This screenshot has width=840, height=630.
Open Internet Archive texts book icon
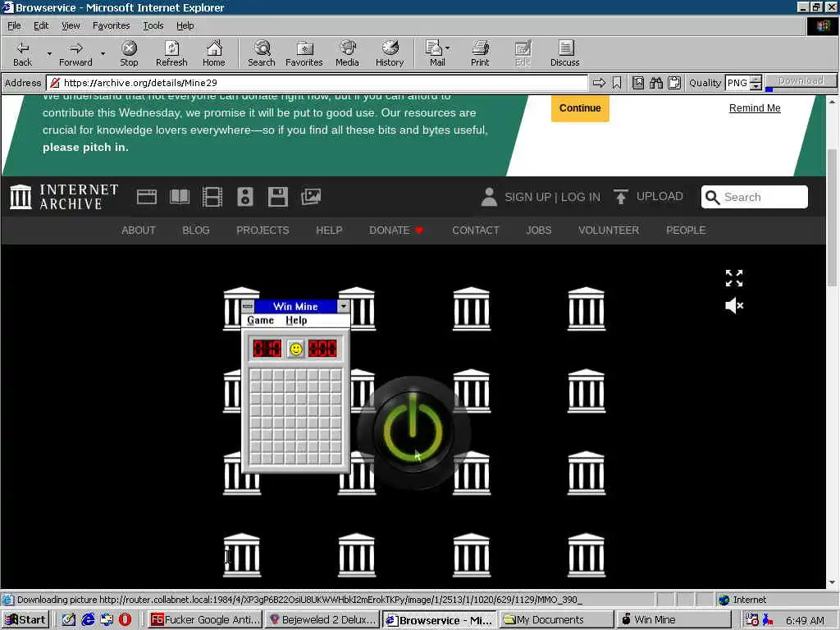(180, 197)
